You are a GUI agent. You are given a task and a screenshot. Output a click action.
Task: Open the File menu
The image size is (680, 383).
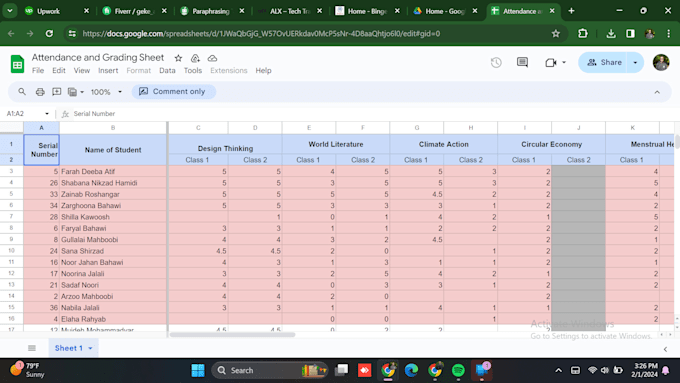click(38, 70)
